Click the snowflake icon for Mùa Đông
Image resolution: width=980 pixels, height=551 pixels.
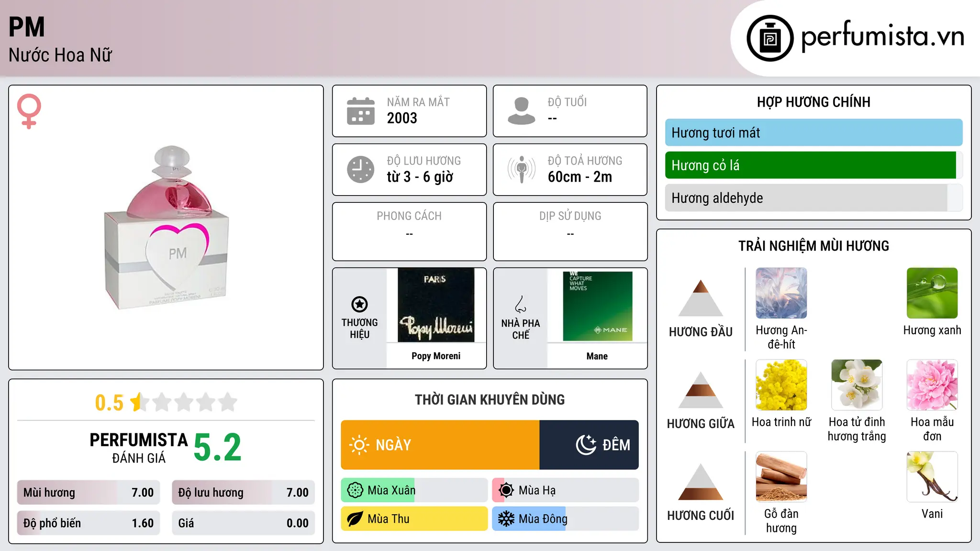[x=506, y=519]
